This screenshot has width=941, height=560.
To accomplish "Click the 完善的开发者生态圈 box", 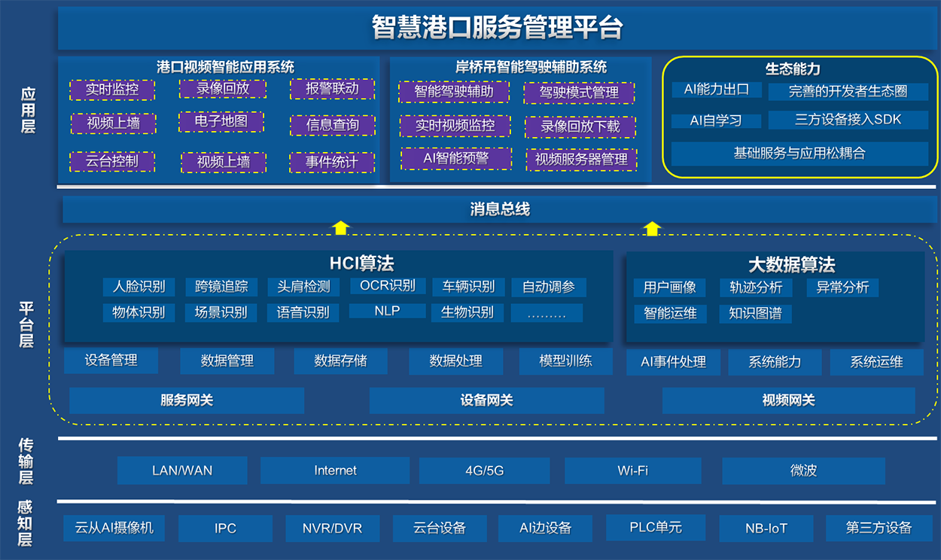I will (848, 91).
